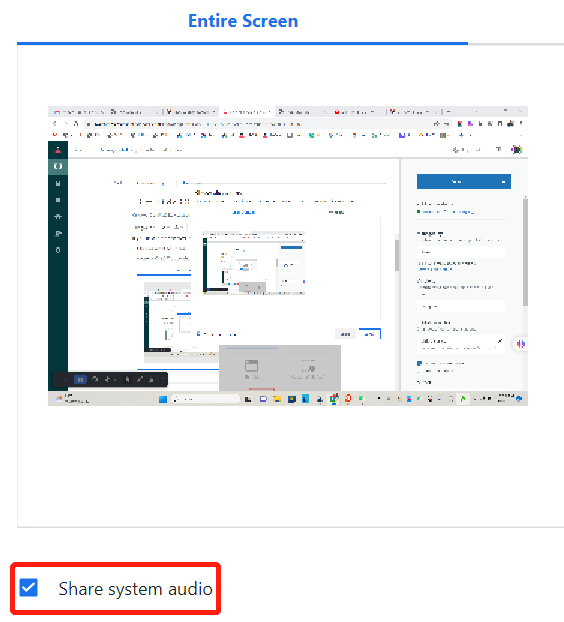The image size is (564, 622).
Task: Click the Windows Start icon in previewed taskbar
Action: tap(163, 399)
